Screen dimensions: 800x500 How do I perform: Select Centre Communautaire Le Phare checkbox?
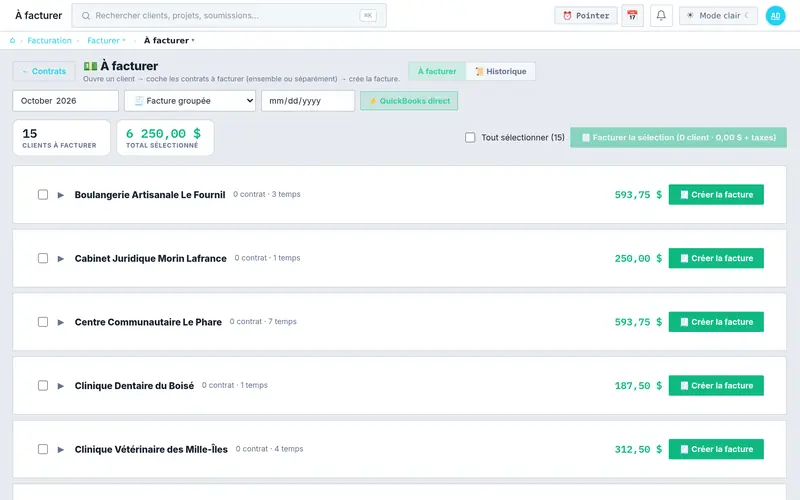pos(43,322)
